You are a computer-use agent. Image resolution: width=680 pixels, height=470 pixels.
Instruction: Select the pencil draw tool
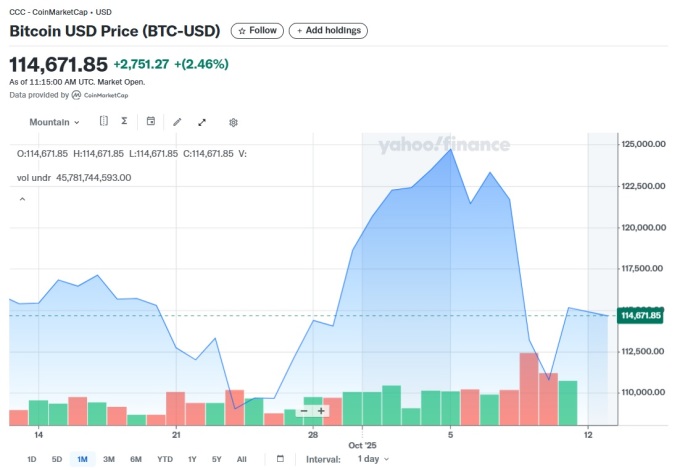point(177,122)
